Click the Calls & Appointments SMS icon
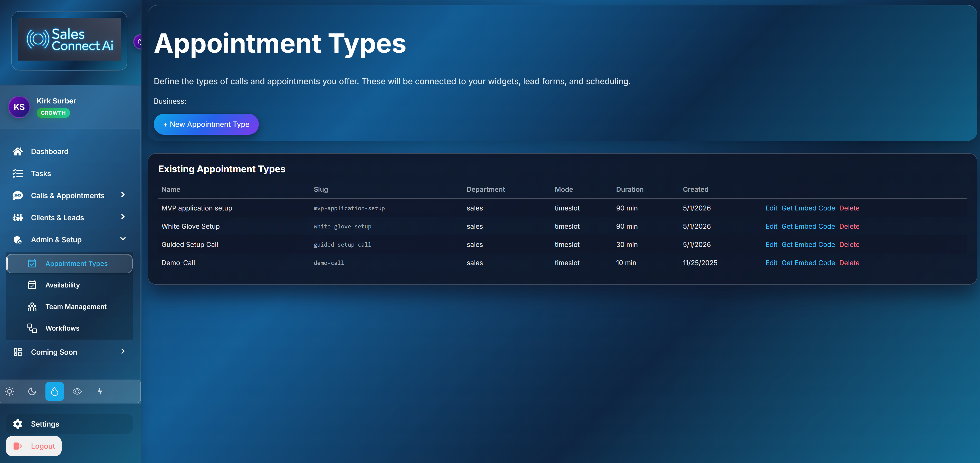Image resolution: width=980 pixels, height=463 pixels. tap(17, 196)
